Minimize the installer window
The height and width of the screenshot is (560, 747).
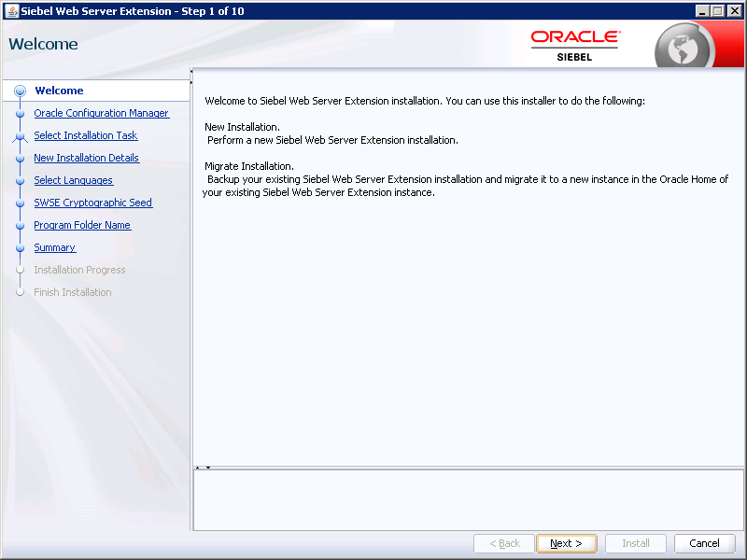(x=702, y=11)
